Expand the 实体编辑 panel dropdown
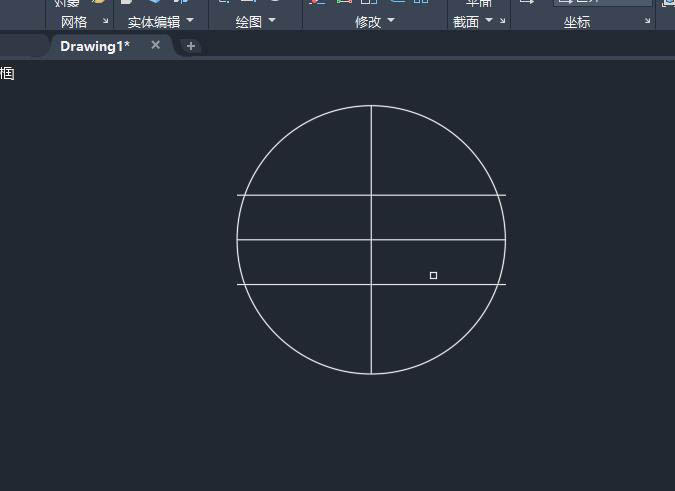 (x=190, y=20)
